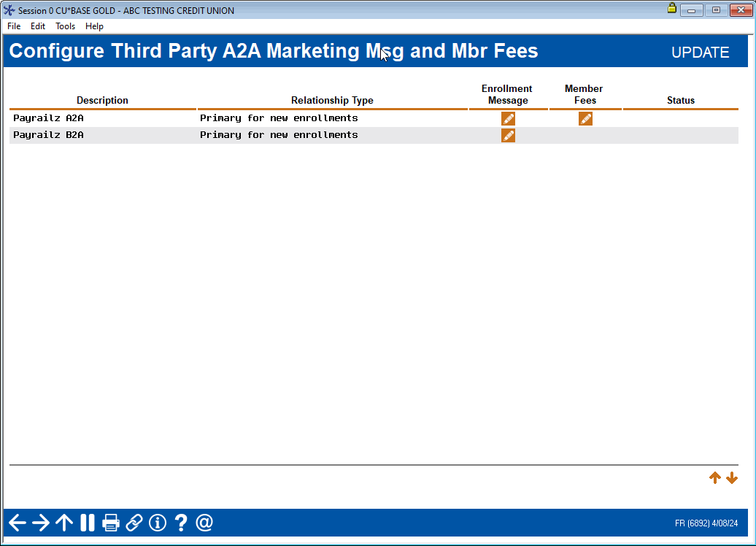The height and width of the screenshot is (546, 756).
Task: Minimize the CU*BASE GOLD window
Action: tap(691, 9)
